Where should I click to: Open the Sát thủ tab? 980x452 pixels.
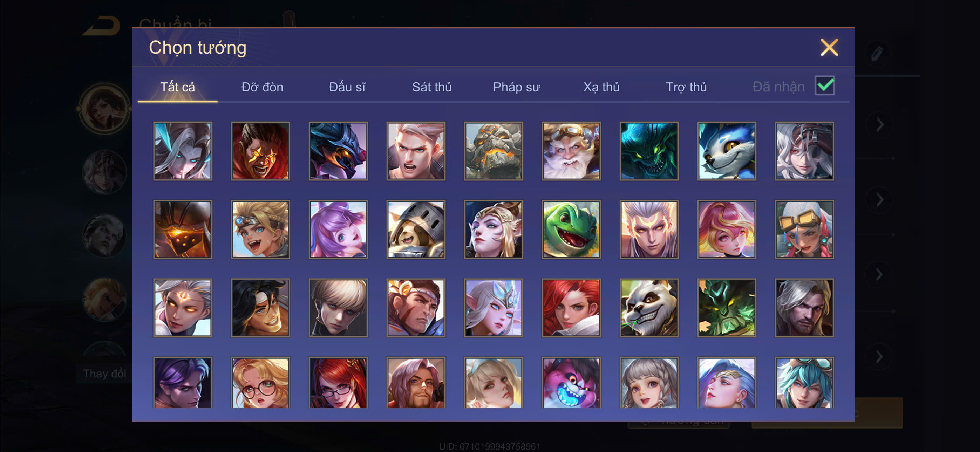point(432,87)
